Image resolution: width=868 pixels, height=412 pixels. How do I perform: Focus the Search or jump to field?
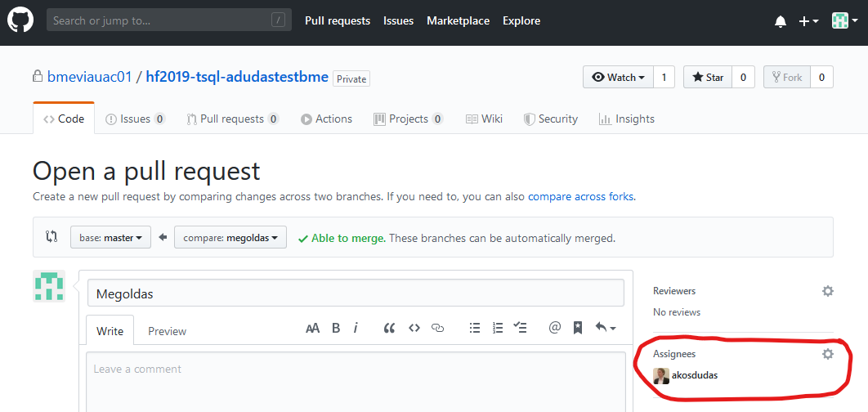tap(169, 20)
